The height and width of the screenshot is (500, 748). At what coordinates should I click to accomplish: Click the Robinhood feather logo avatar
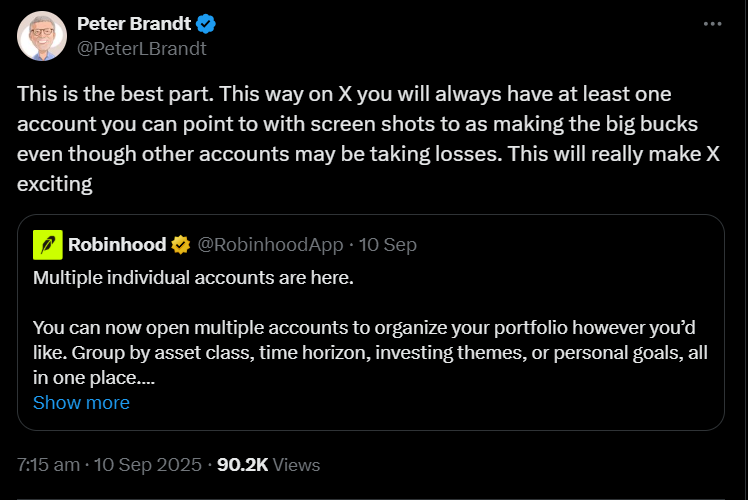(47, 244)
